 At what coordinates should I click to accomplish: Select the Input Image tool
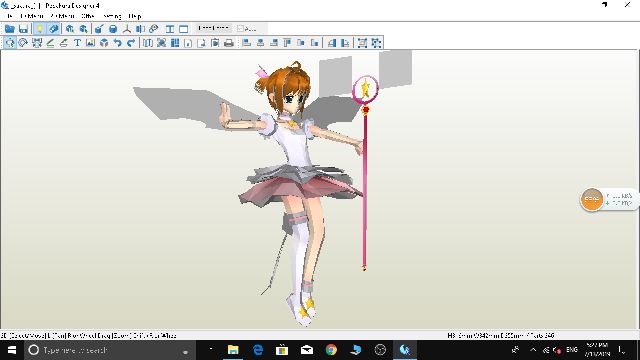(91, 42)
